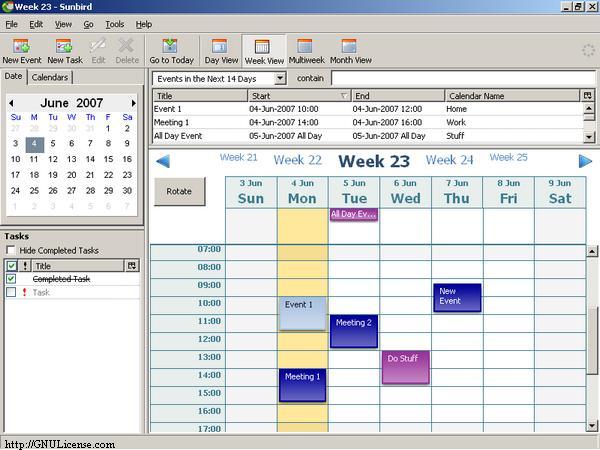
Task: Select the Completed Task row title
Action: (61, 279)
